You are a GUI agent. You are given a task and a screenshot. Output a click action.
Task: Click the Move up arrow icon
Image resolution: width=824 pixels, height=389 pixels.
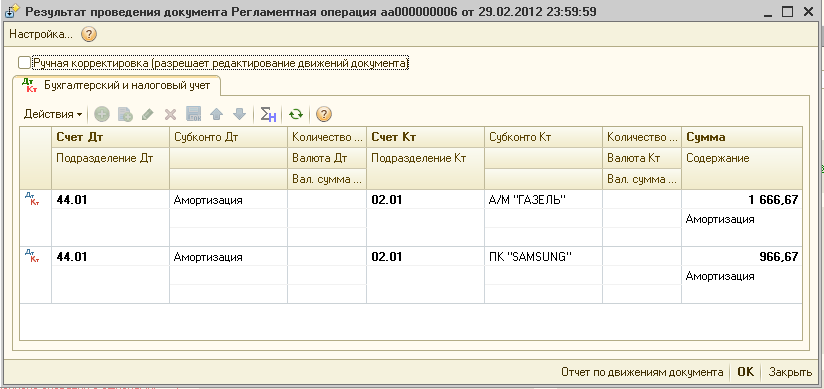pos(217,114)
